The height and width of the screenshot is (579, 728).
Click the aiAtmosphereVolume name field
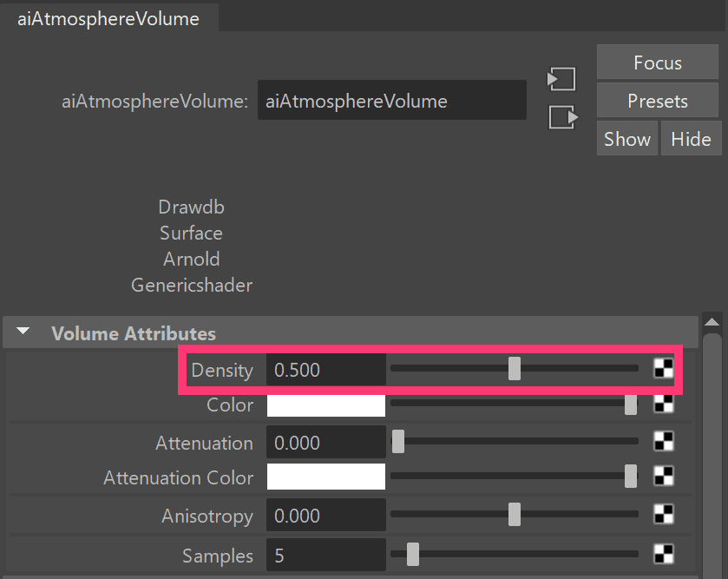click(392, 100)
